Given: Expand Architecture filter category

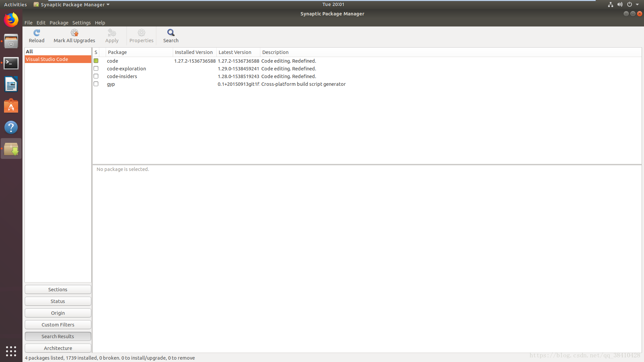Looking at the screenshot, I should point(57,348).
